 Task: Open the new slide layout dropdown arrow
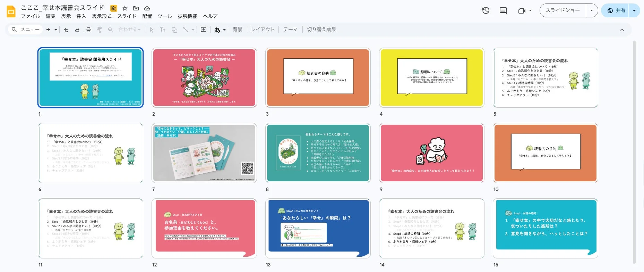point(56,30)
